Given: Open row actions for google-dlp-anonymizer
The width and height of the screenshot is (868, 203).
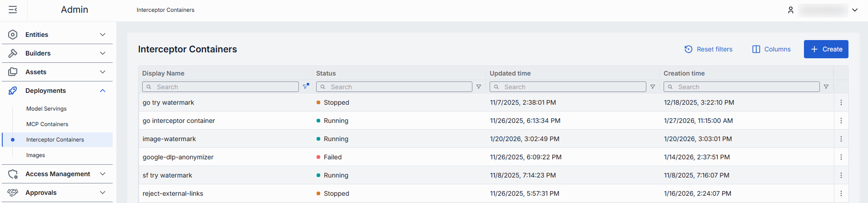Looking at the screenshot, I should coord(841,157).
